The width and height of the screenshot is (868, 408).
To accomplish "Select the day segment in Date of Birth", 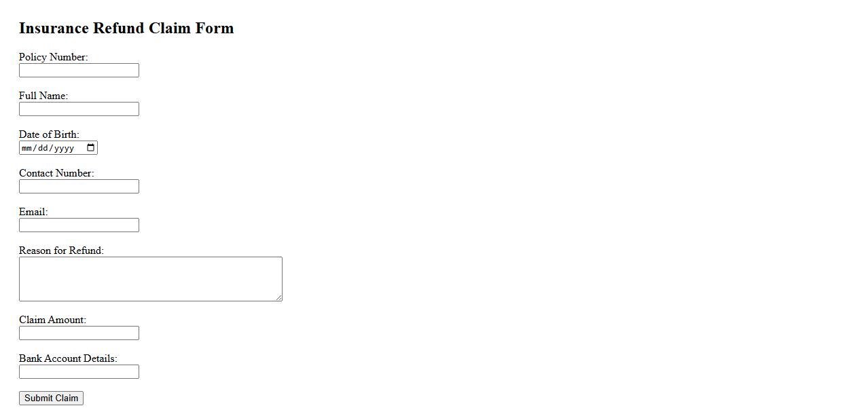I will (x=43, y=148).
